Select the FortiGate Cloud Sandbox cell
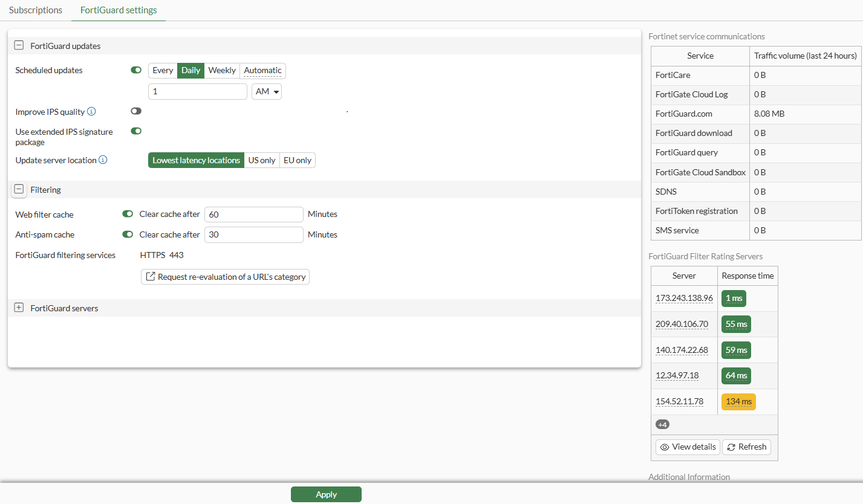Screen dimensions: 863x504 (x=700, y=172)
